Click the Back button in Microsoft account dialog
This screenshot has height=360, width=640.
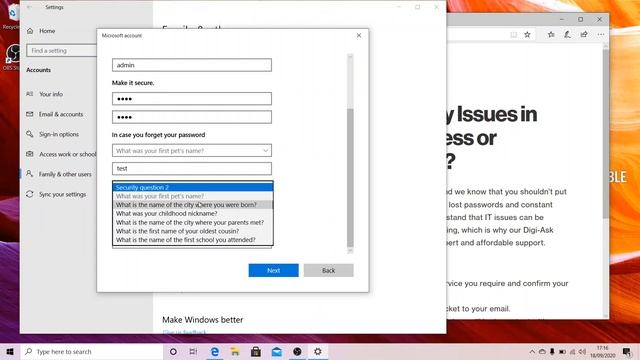(329, 270)
